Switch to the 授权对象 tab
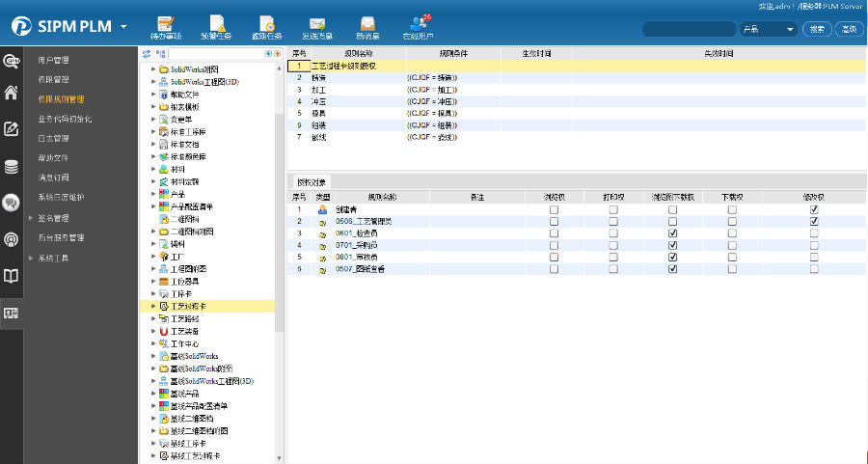This screenshot has height=464, width=868. coord(312,182)
